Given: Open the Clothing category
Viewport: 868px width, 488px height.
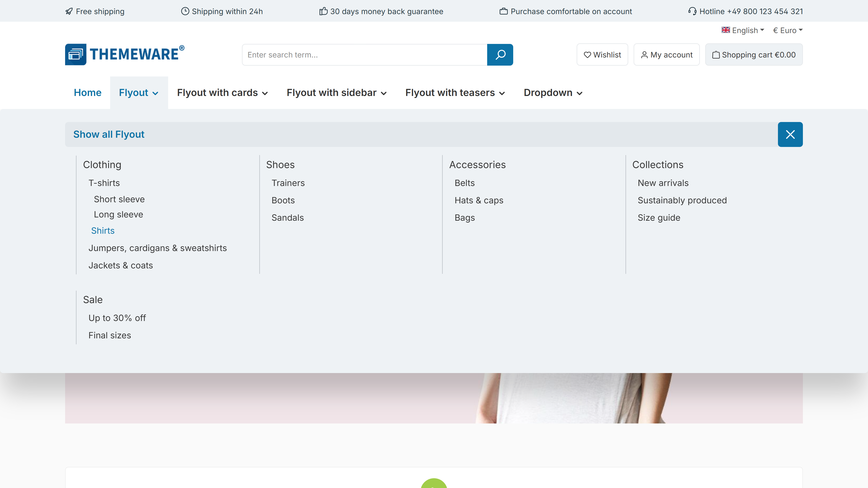Looking at the screenshot, I should 102,165.
